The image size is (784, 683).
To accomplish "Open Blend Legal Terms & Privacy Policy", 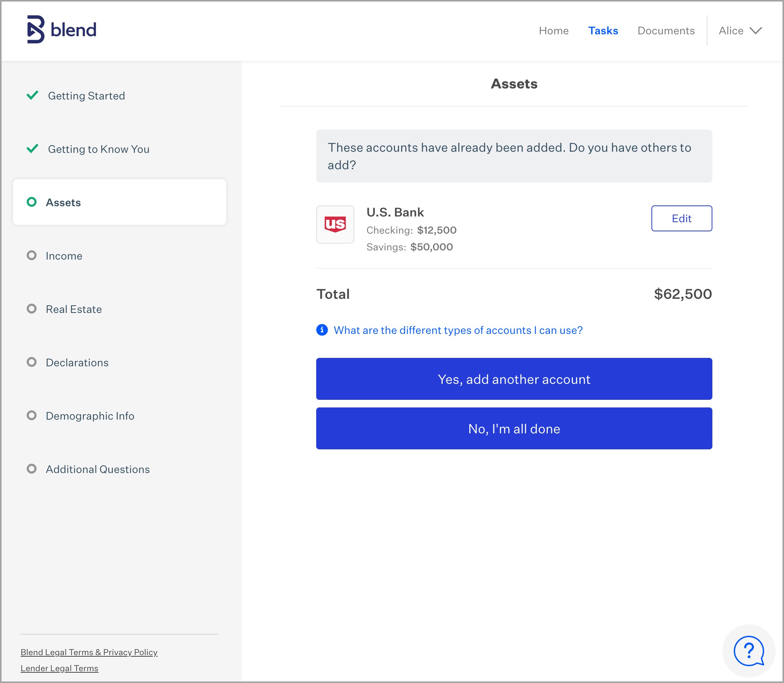I will click(89, 652).
